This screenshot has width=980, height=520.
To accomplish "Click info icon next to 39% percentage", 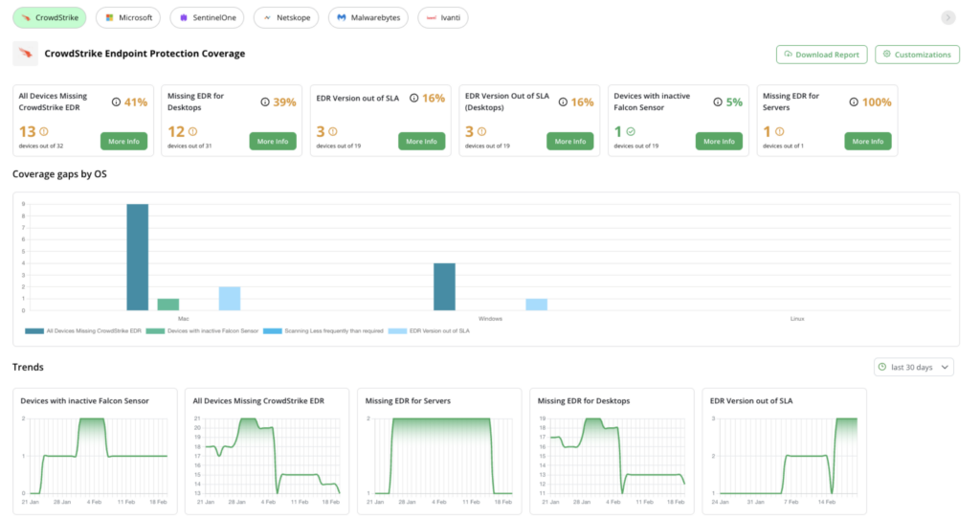I will point(265,102).
